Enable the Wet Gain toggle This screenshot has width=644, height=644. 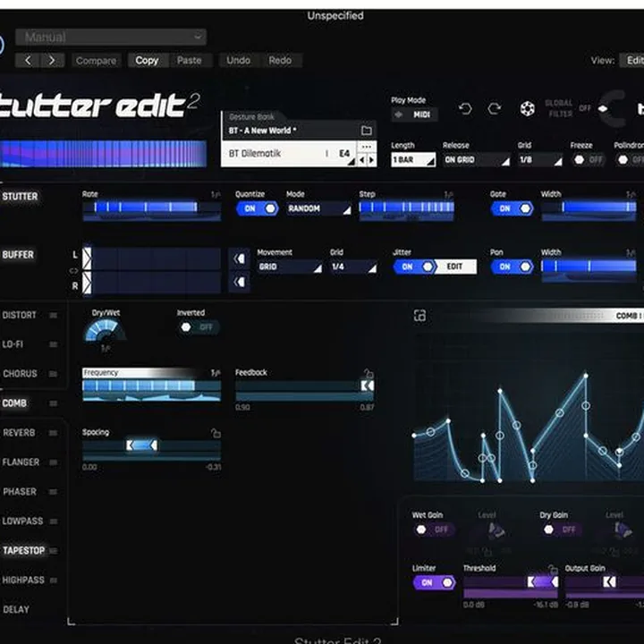tap(433, 530)
